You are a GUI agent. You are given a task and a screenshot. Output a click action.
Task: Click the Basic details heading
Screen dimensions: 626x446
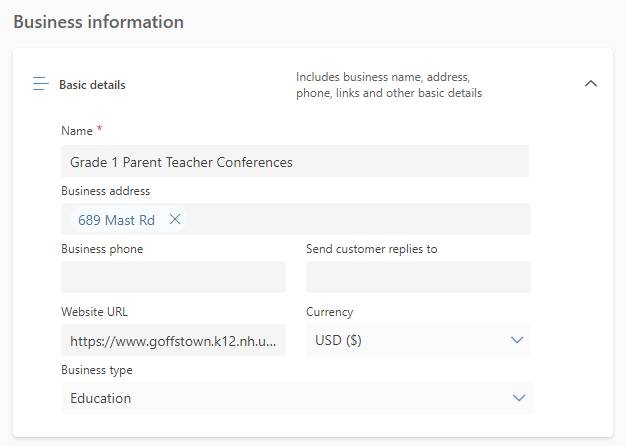92,85
